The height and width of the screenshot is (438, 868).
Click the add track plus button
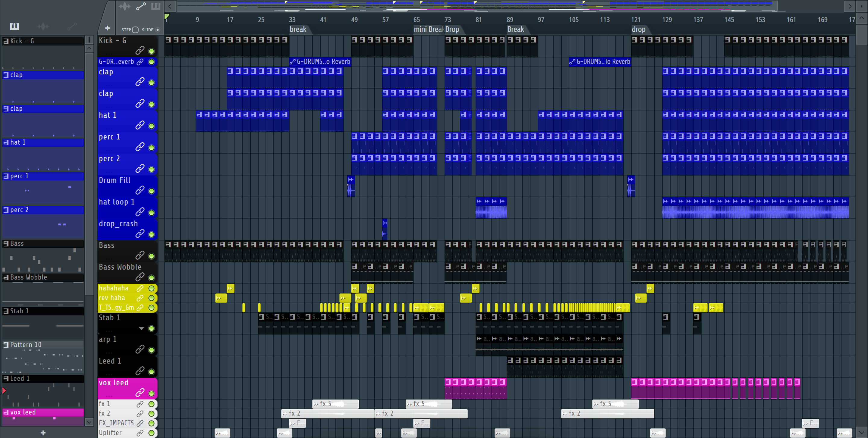108,28
